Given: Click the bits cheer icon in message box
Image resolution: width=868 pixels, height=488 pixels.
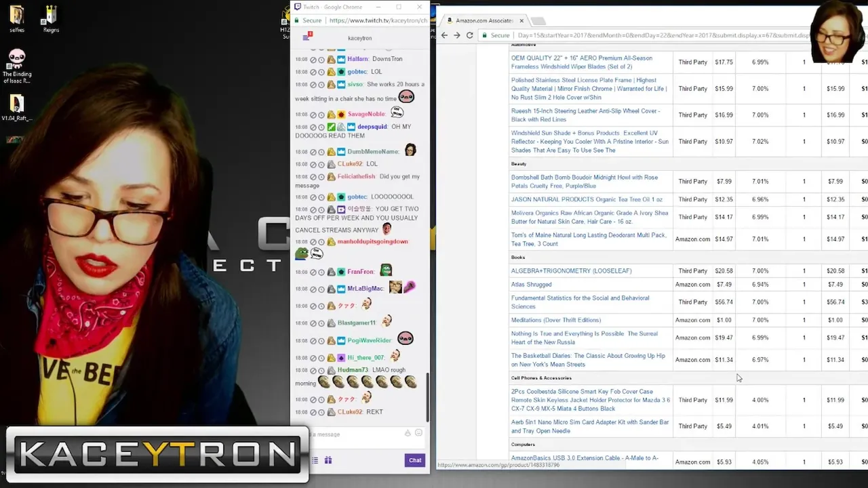Looking at the screenshot, I should coord(408,433).
